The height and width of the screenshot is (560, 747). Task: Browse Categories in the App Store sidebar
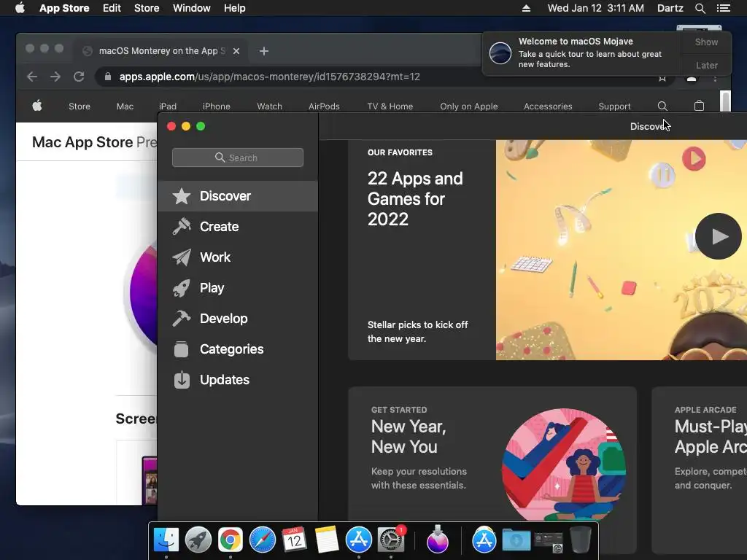point(238,349)
